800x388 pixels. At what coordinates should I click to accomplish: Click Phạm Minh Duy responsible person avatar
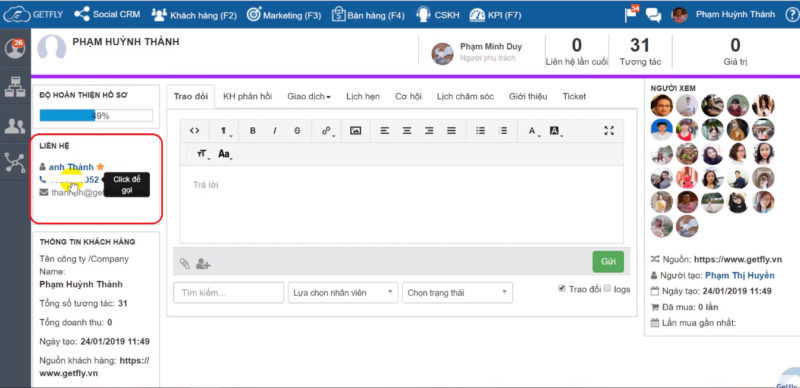pos(442,53)
